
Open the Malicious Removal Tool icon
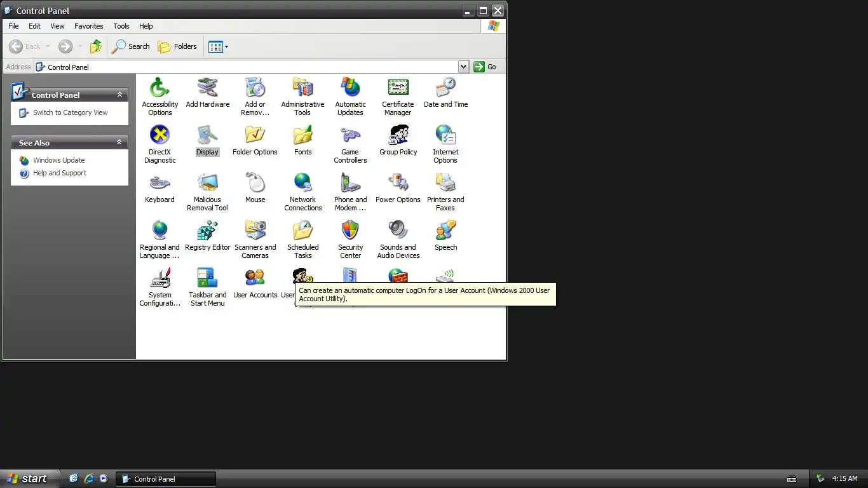pyautogui.click(x=207, y=182)
